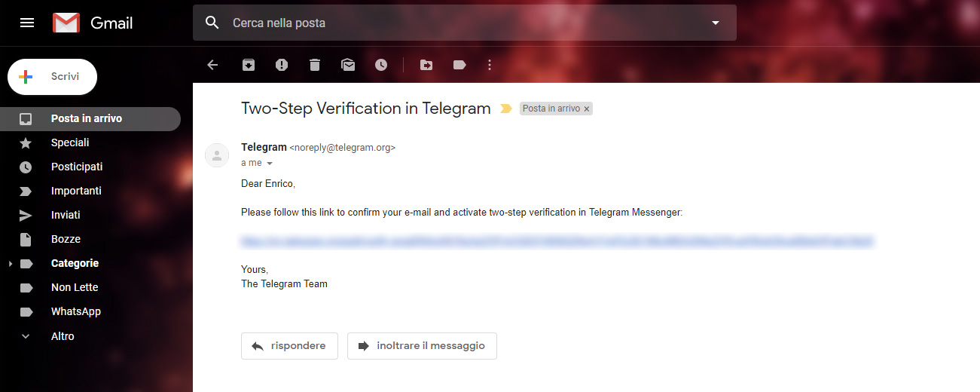
Task: Click the text 'The Telegram Team'
Action: pos(284,284)
